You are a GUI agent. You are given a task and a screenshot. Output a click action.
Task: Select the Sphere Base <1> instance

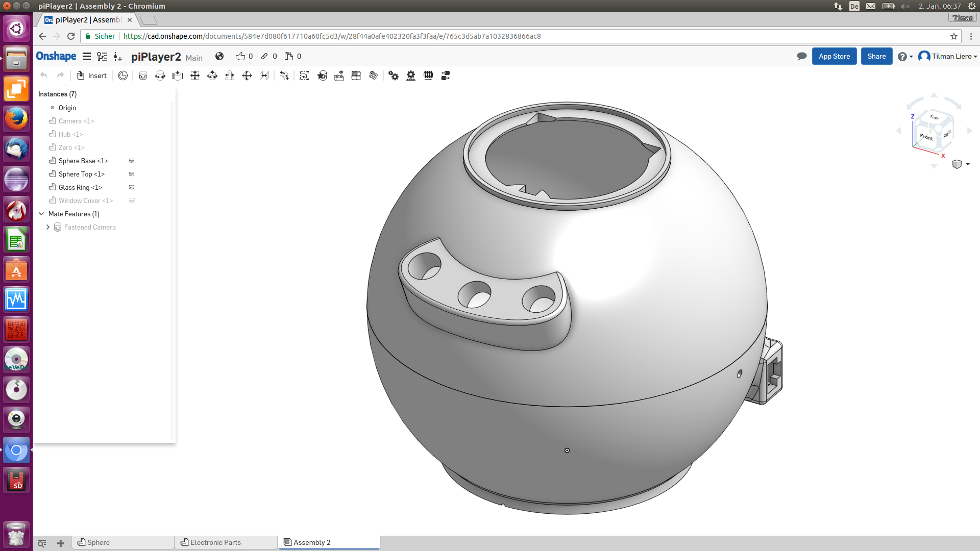click(83, 161)
